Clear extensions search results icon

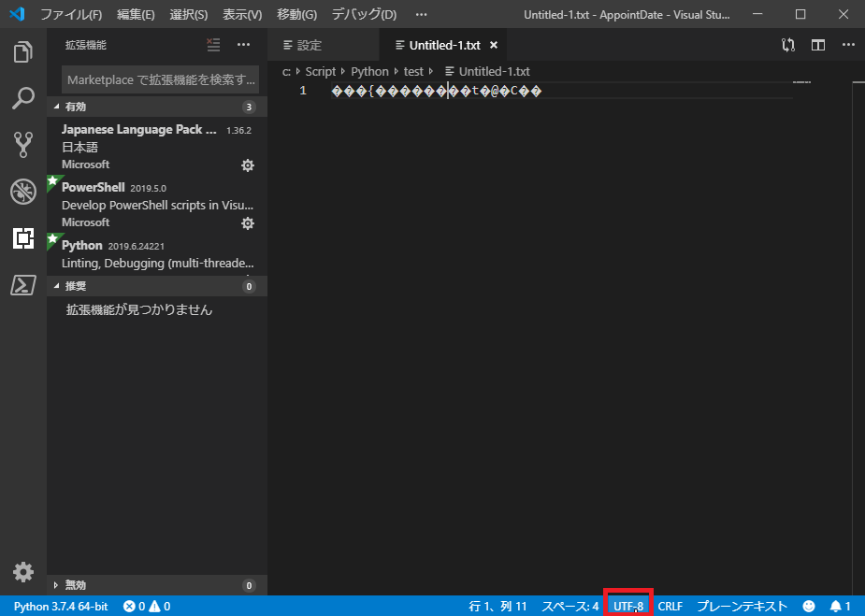tap(213, 45)
